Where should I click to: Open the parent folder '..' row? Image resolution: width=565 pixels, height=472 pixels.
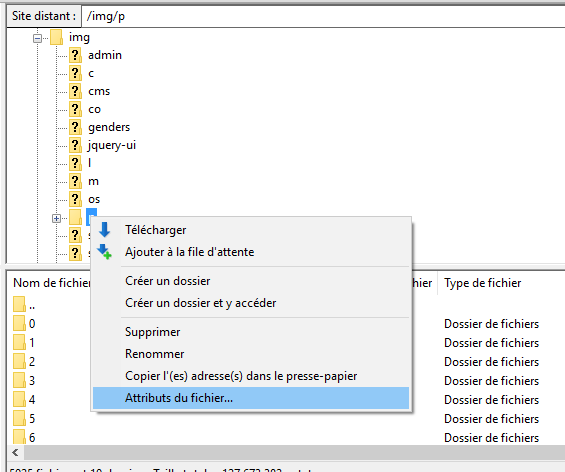(25, 304)
